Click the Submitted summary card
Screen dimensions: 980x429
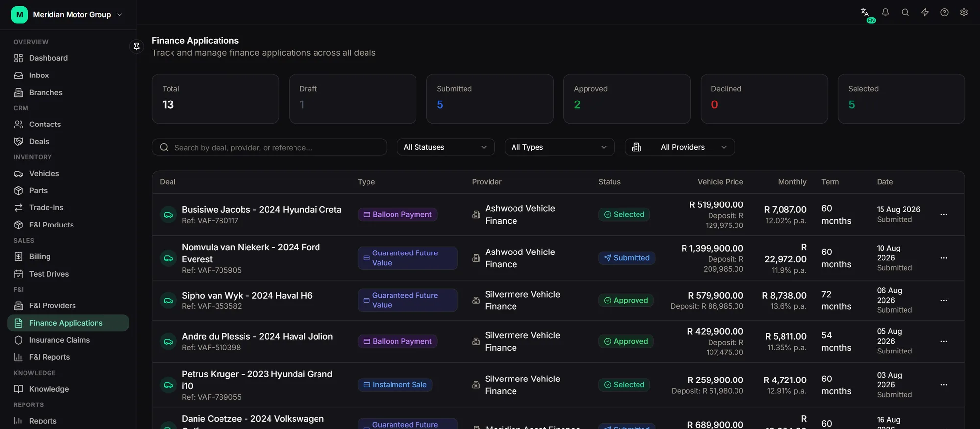pos(490,99)
